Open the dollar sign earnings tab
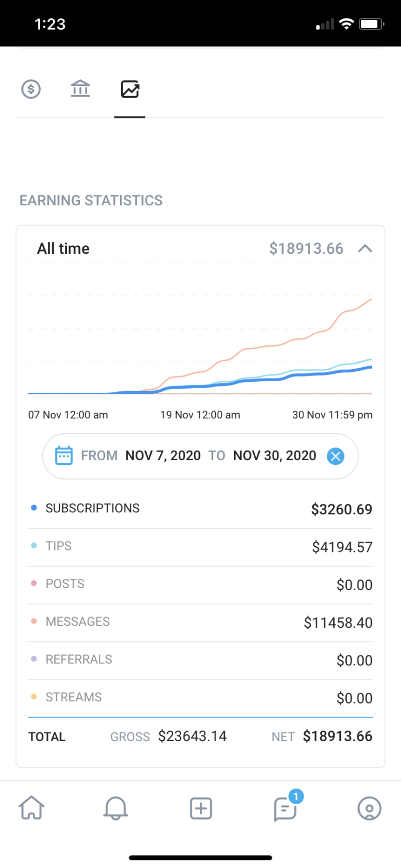 [31, 89]
